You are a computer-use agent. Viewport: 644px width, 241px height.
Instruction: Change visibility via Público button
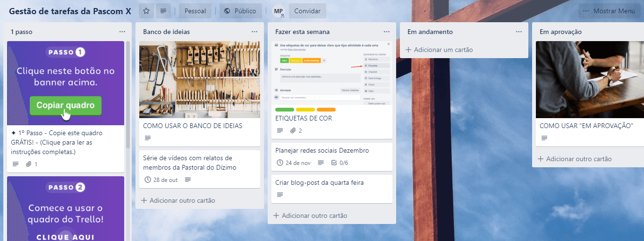point(241,11)
